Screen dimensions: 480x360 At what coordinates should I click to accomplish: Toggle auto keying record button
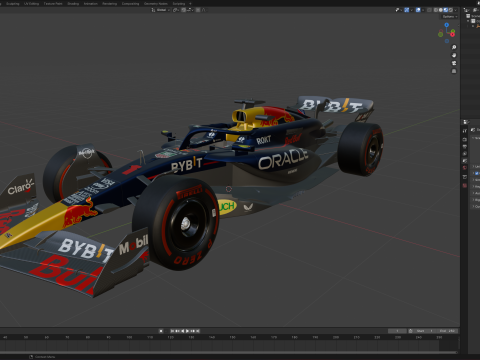[x=161, y=331]
